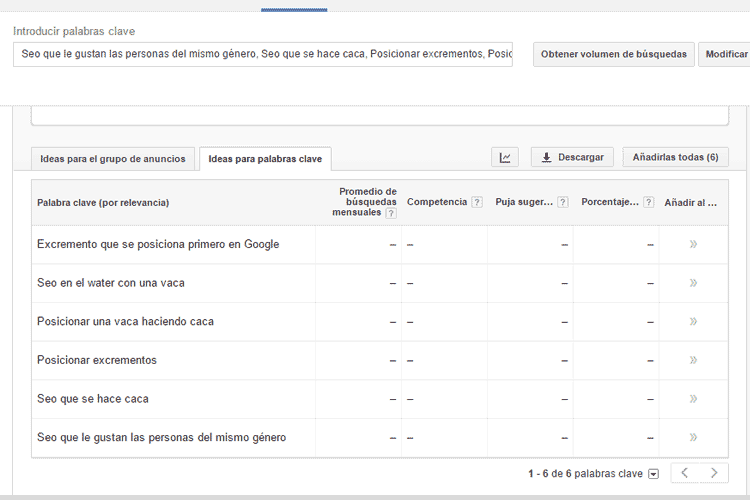
Task: Click 'Obtener volumen de búsquedas' button
Action: click(614, 54)
